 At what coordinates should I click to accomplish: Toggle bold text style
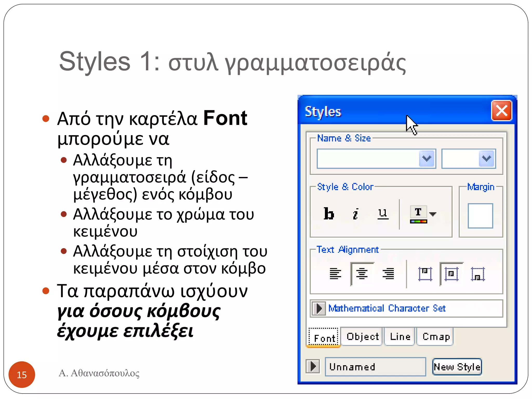[329, 214]
